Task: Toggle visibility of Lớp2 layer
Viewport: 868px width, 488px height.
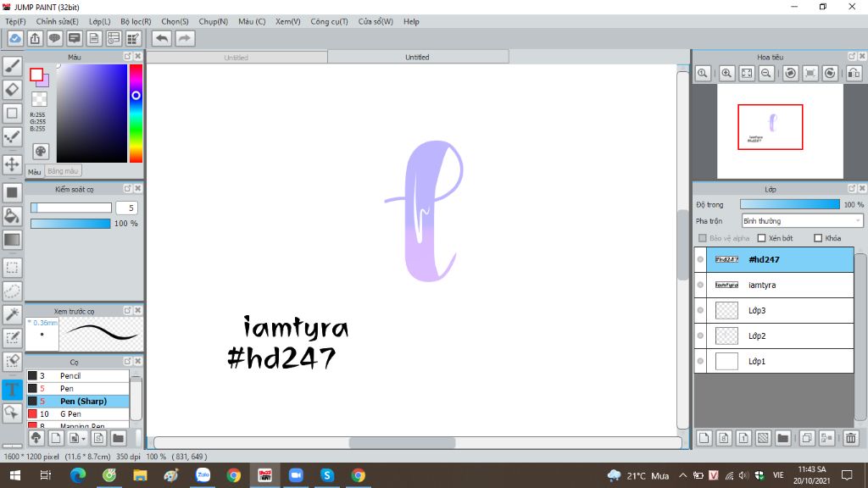Action: 700,335
